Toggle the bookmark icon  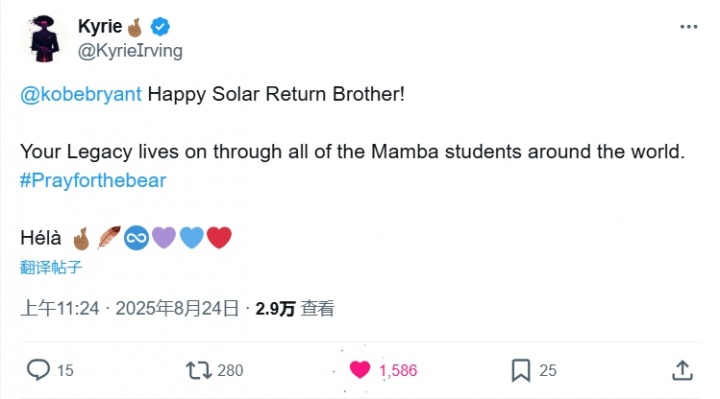tap(521, 370)
